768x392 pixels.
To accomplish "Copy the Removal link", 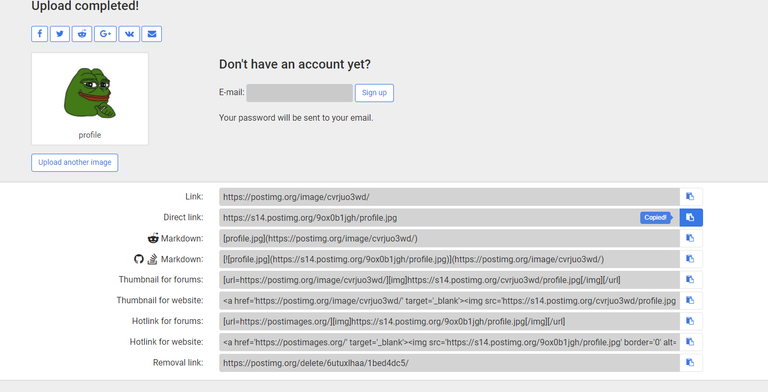I will pyautogui.click(x=691, y=363).
